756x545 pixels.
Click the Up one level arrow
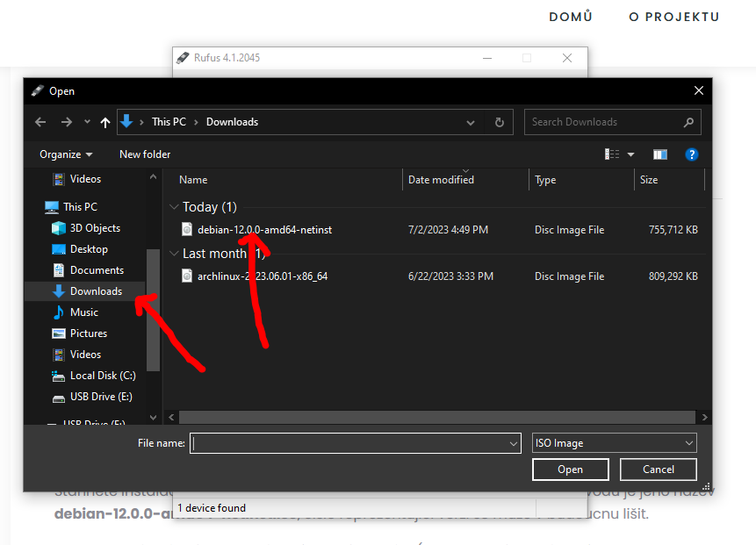[105, 122]
